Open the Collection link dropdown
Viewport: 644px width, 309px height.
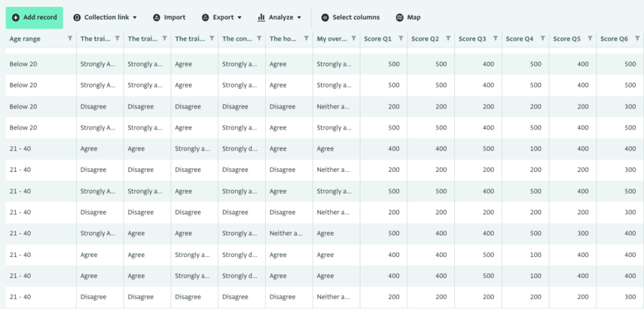click(x=105, y=17)
